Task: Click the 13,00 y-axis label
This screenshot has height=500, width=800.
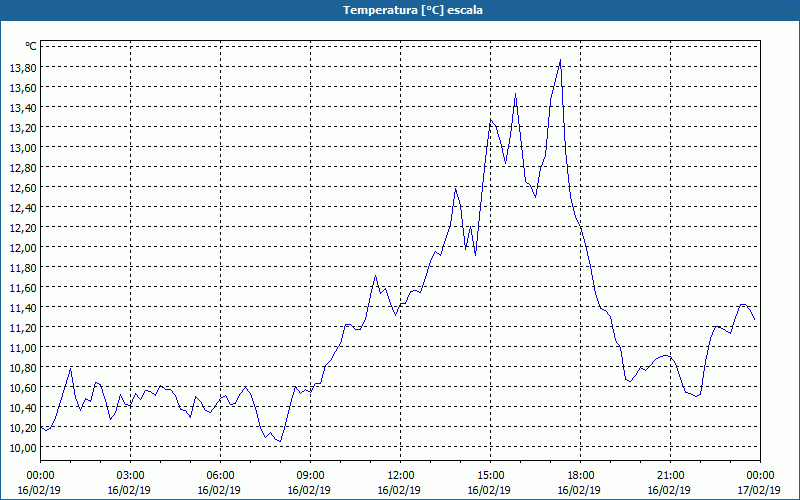Action: [x=23, y=147]
